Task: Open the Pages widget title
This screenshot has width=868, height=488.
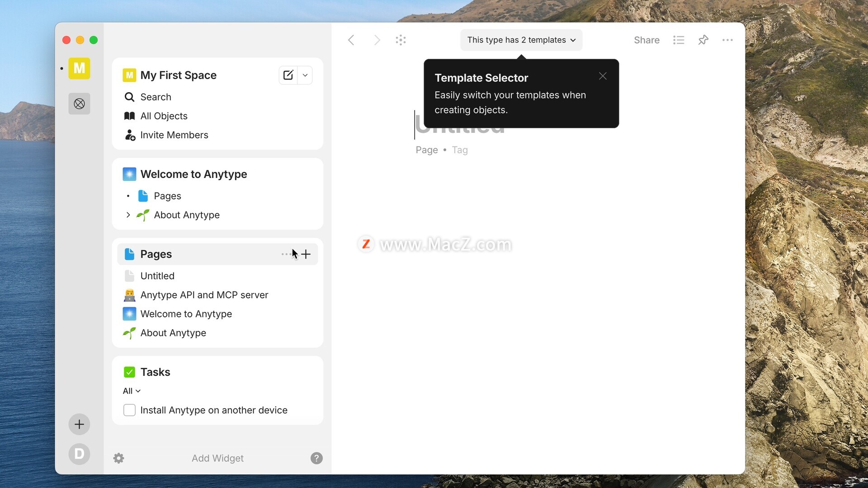Action: tap(156, 254)
